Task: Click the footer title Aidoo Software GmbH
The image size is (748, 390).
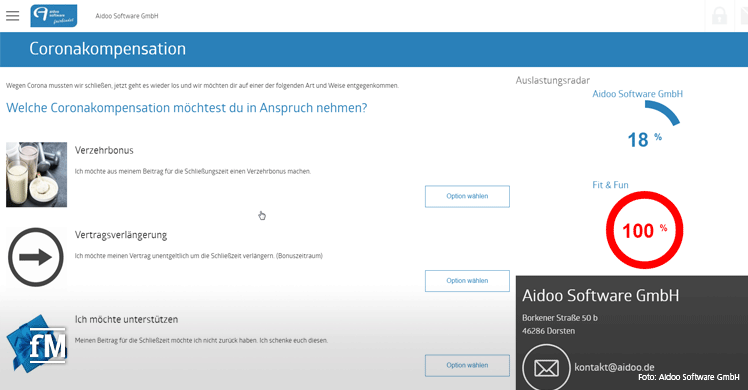Action: [x=600, y=296]
